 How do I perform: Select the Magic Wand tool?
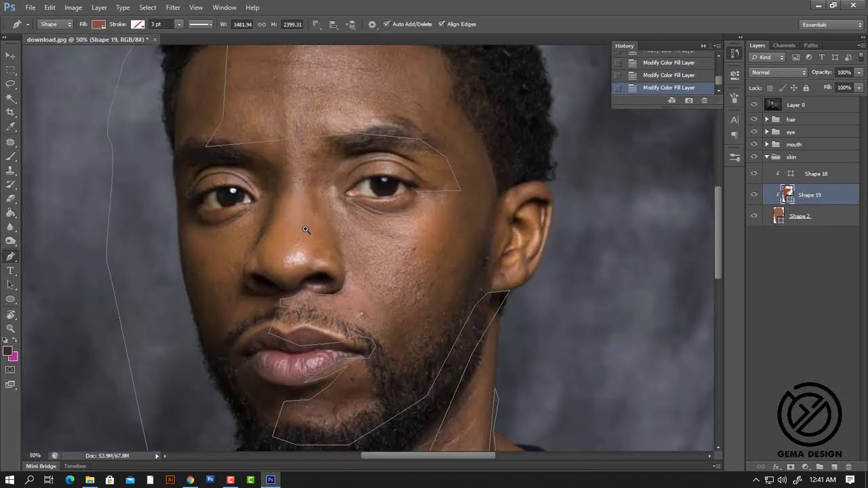pyautogui.click(x=10, y=98)
